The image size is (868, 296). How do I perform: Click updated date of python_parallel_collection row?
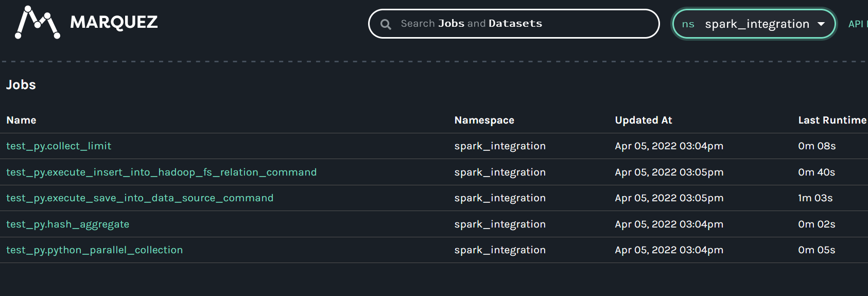669,250
